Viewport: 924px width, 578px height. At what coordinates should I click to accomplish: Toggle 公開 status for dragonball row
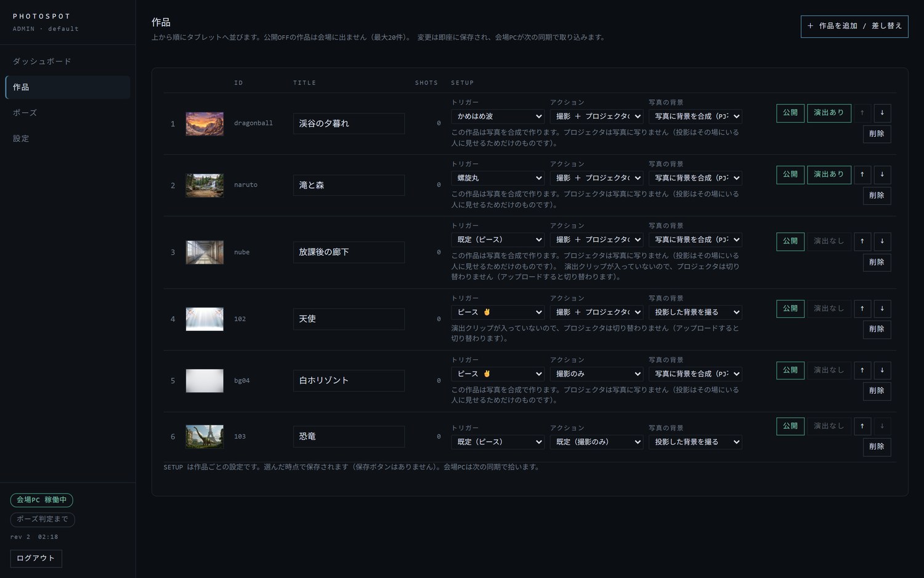click(790, 113)
